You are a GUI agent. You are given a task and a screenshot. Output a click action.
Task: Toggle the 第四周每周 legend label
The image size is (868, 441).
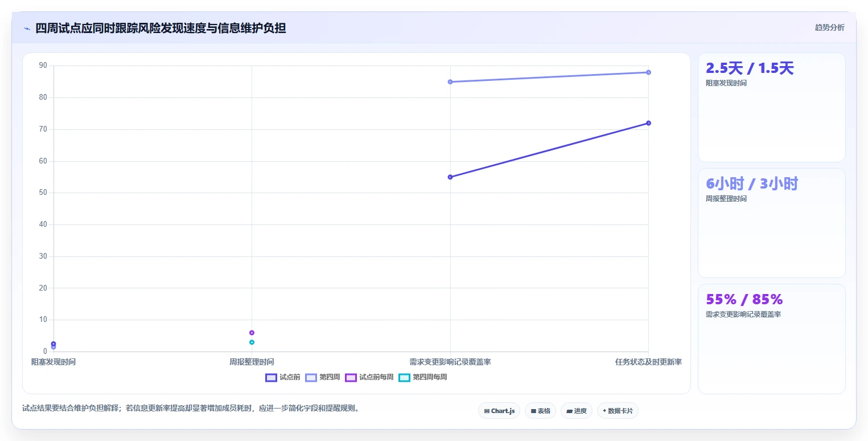tap(430, 377)
